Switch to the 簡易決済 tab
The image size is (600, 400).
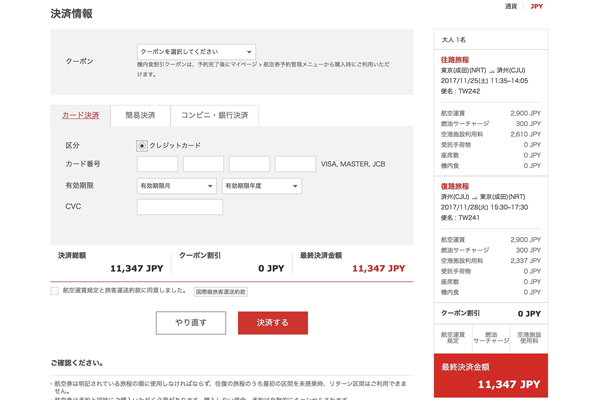tap(140, 115)
